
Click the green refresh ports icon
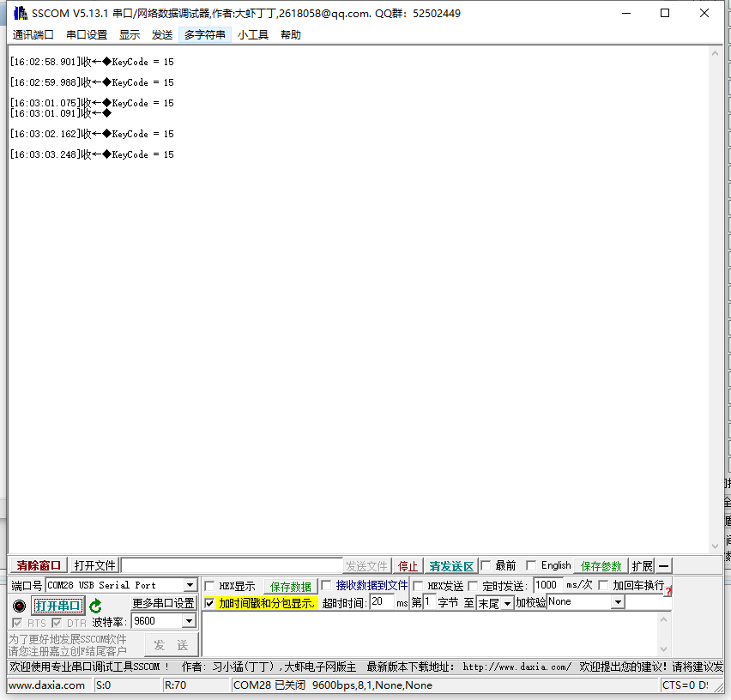[x=95, y=606]
